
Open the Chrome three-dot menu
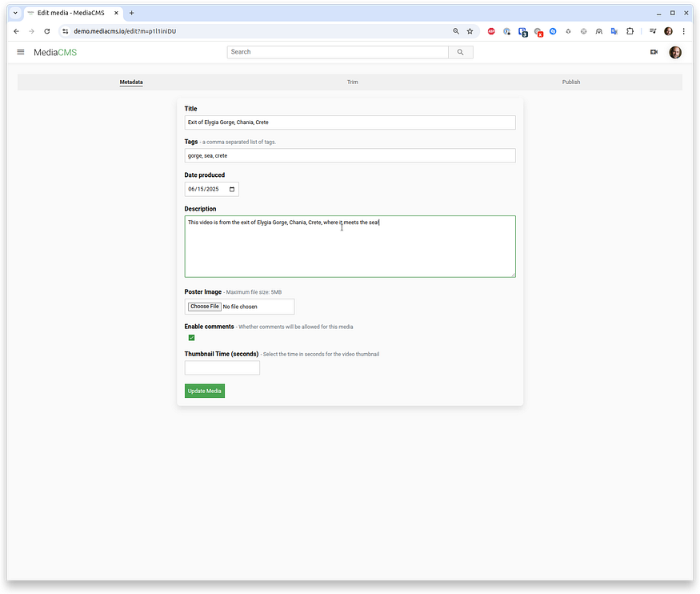click(x=684, y=30)
